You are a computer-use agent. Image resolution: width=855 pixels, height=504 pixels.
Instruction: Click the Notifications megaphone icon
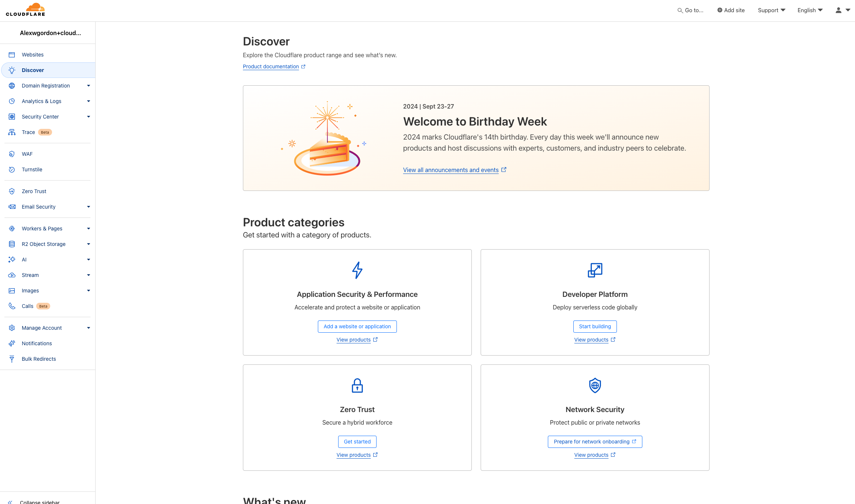point(12,343)
